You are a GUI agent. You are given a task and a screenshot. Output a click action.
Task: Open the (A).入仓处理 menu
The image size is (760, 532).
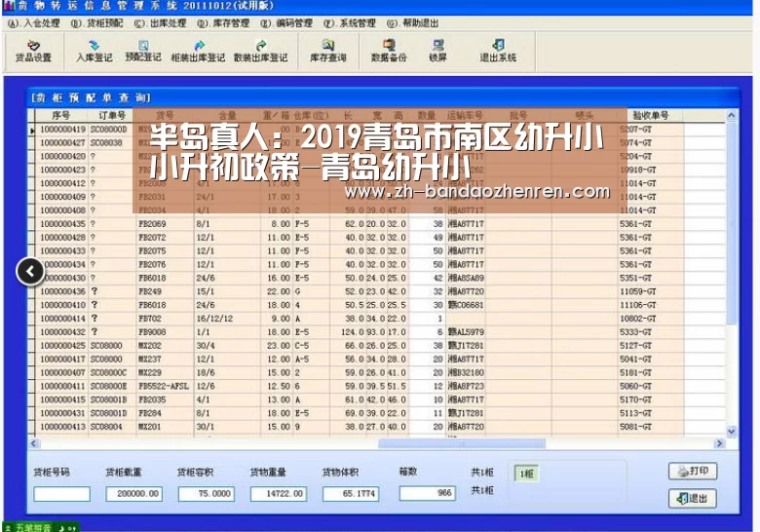coord(34,23)
